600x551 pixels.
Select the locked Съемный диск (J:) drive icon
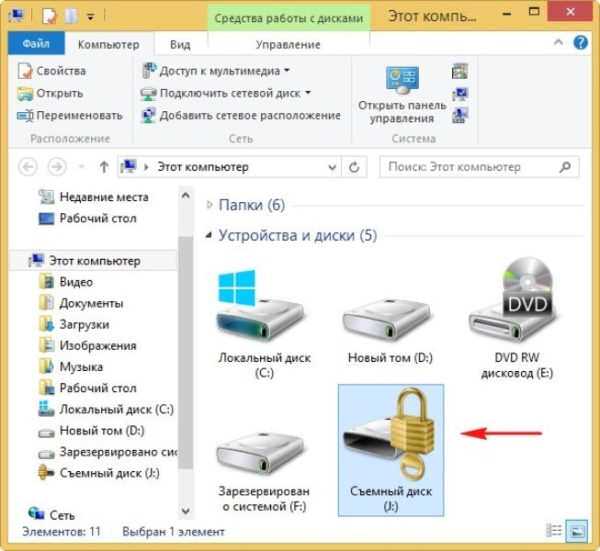[x=391, y=450]
